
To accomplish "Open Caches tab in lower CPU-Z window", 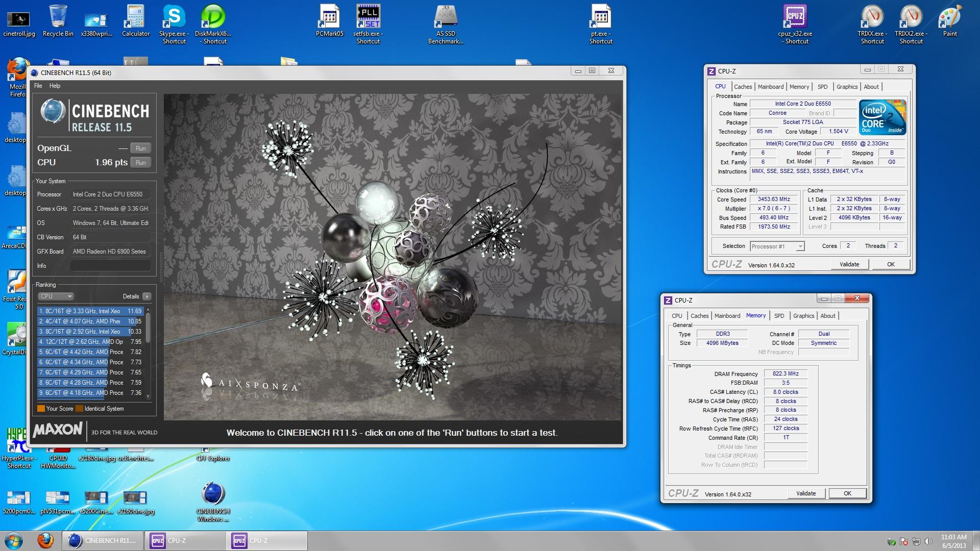I will tap(699, 316).
